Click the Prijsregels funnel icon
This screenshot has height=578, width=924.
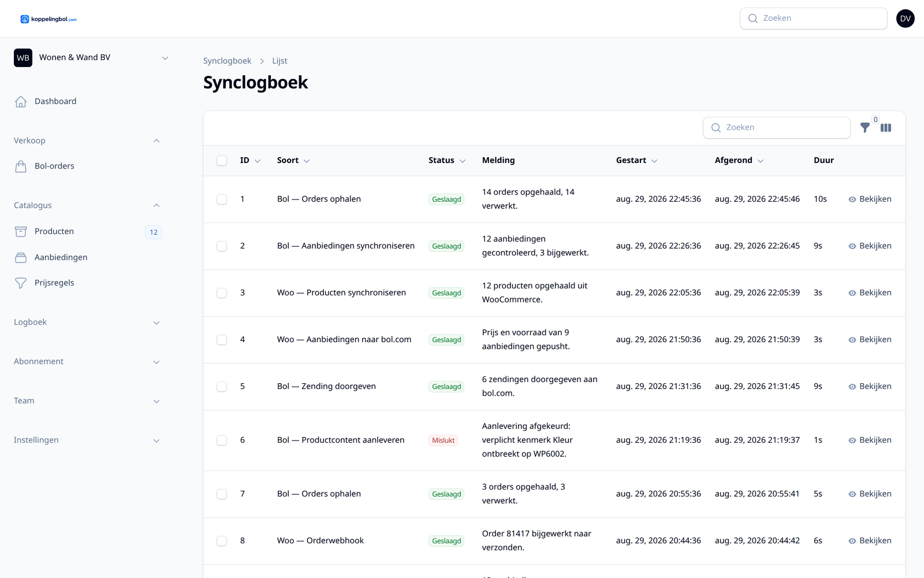(x=21, y=283)
